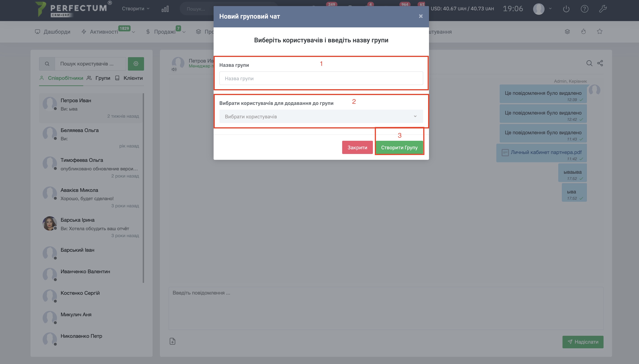Click the Створити Групу button
Viewport: 639px width, 364px height.
click(x=399, y=147)
